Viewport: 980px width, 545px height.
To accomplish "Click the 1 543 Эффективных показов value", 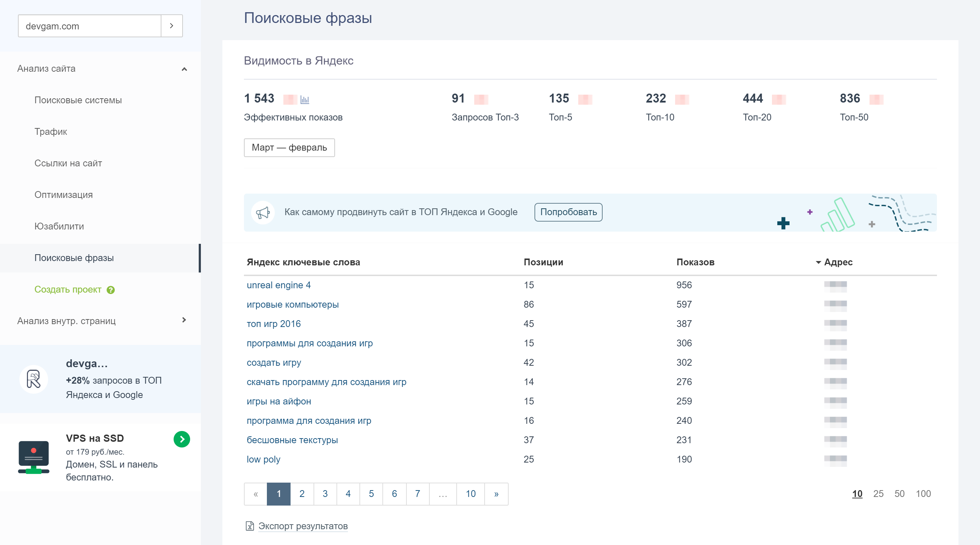I will point(259,99).
